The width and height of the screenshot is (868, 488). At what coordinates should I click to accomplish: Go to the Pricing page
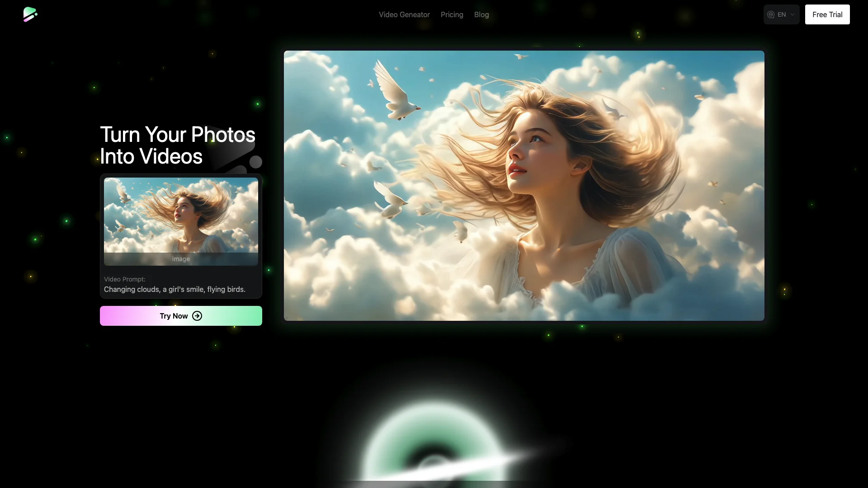pyautogui.click(x=452, y=14)
